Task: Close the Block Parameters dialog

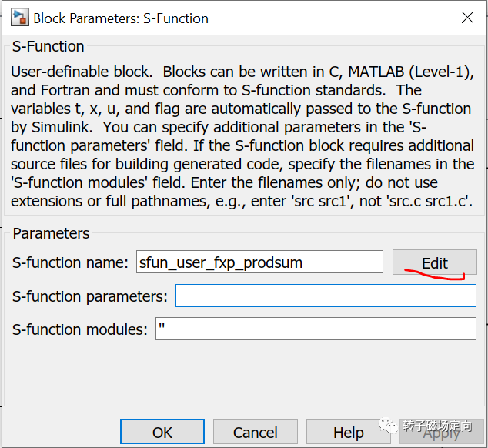Action: (x=466, y=18)
